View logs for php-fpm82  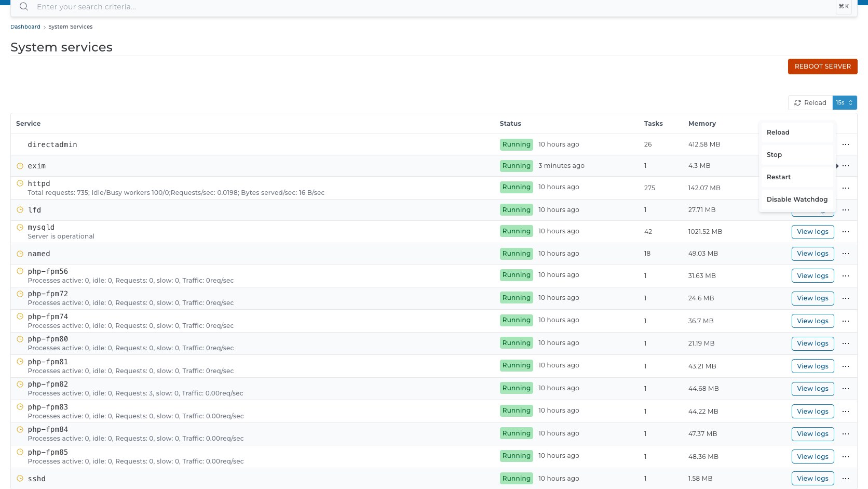click(x=812, y=389)
